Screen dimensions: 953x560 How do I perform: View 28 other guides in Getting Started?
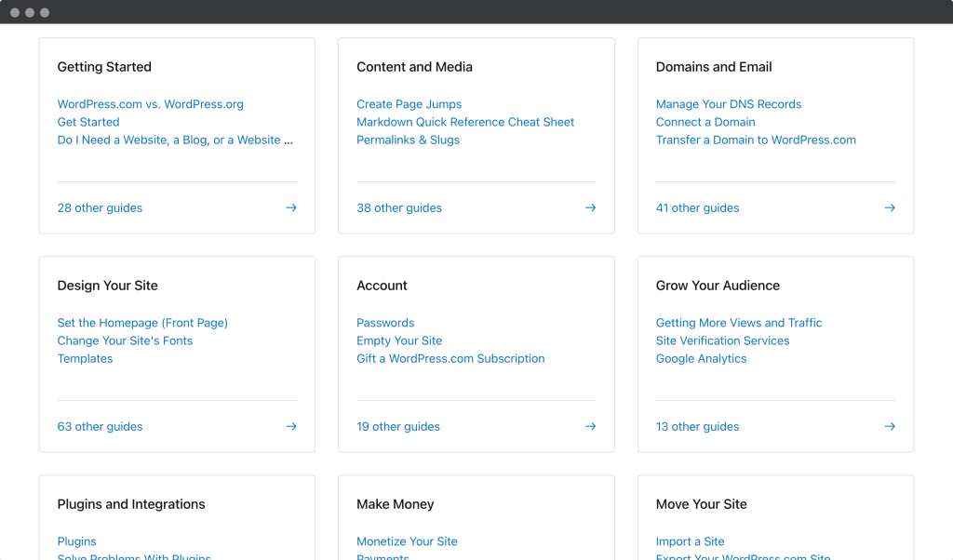[100, 208]
